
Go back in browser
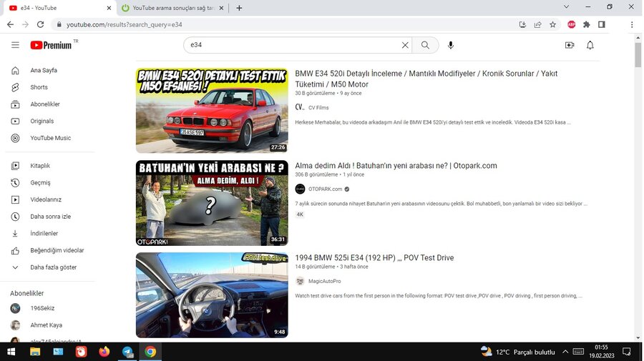click(10, 24)
